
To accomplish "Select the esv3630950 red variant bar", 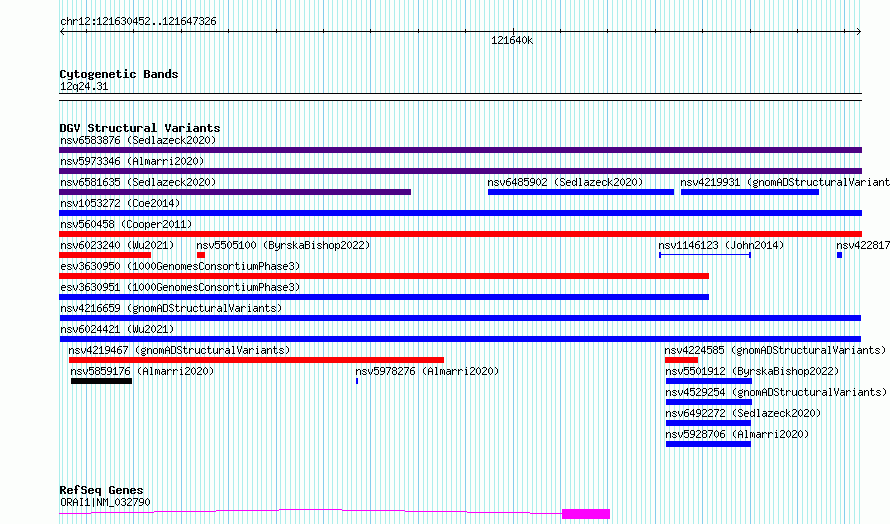I will (x=384, y=276).
